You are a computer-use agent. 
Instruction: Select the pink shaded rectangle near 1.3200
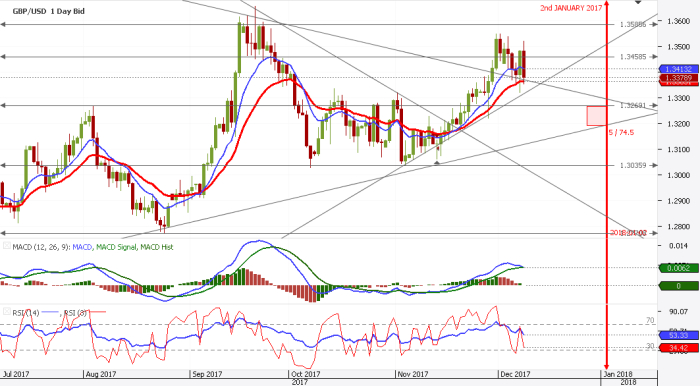tap(596, 116)
